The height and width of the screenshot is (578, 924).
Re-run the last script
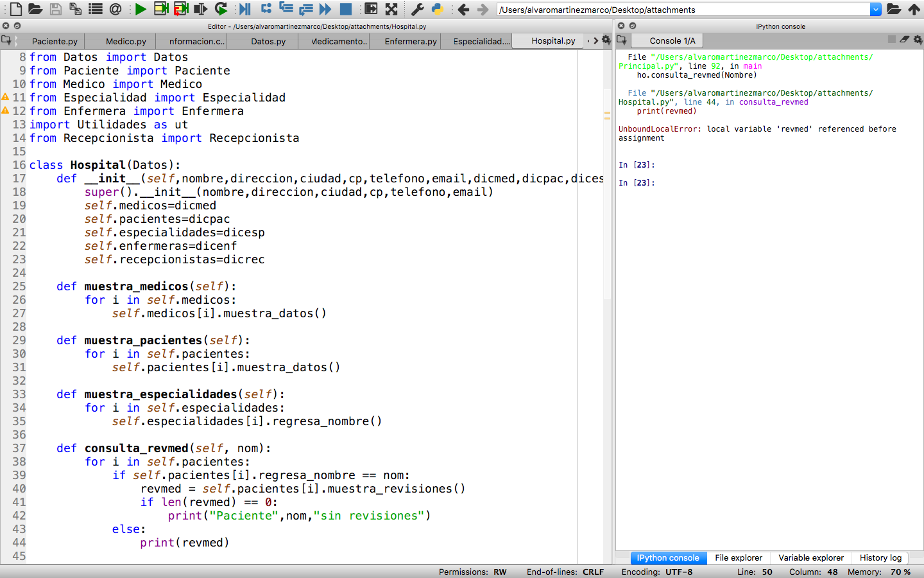point(221,9)
